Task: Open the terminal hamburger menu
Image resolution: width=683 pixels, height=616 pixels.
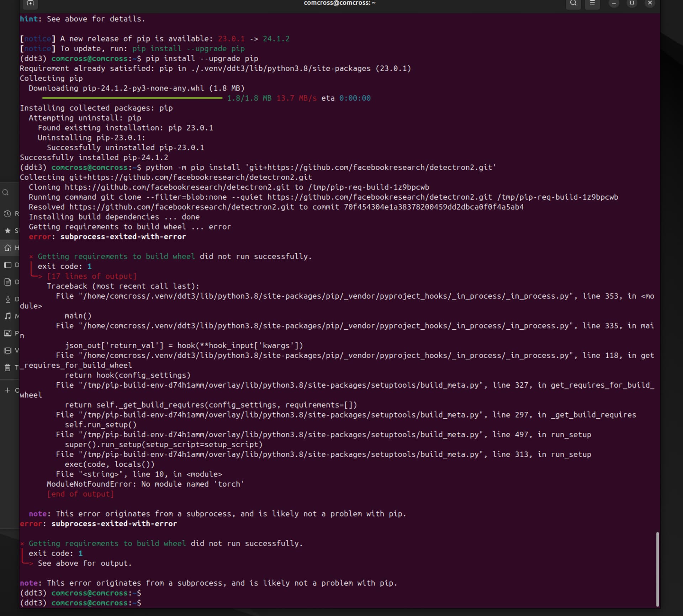Action: [592, 3]
